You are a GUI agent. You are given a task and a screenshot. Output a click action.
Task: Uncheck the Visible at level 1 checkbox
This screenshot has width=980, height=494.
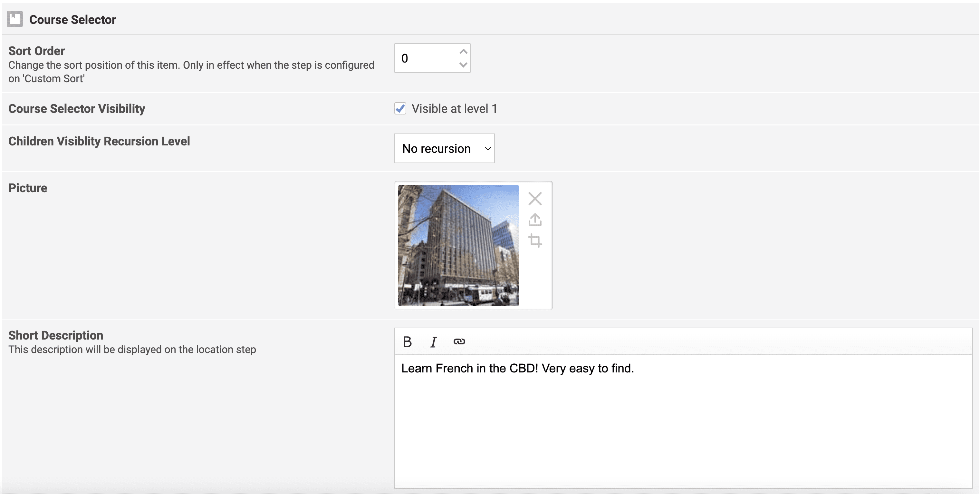pos(400,109)
